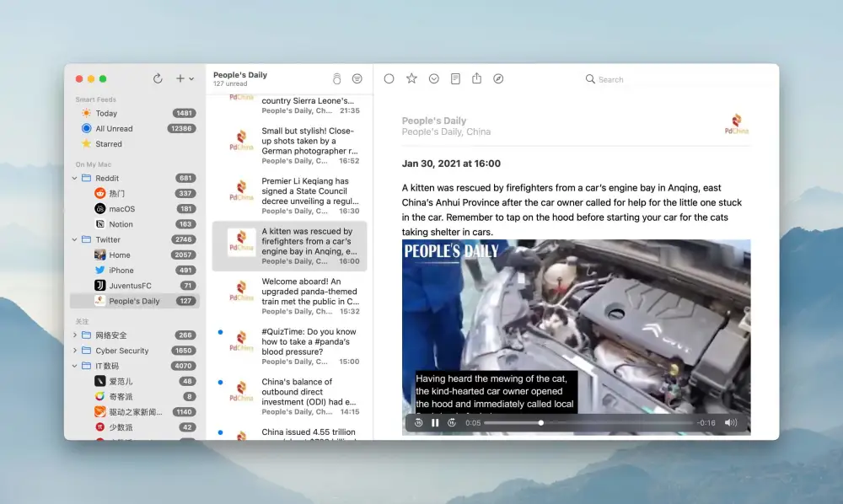Expand the 网络安全 folder

coord(75,335)
